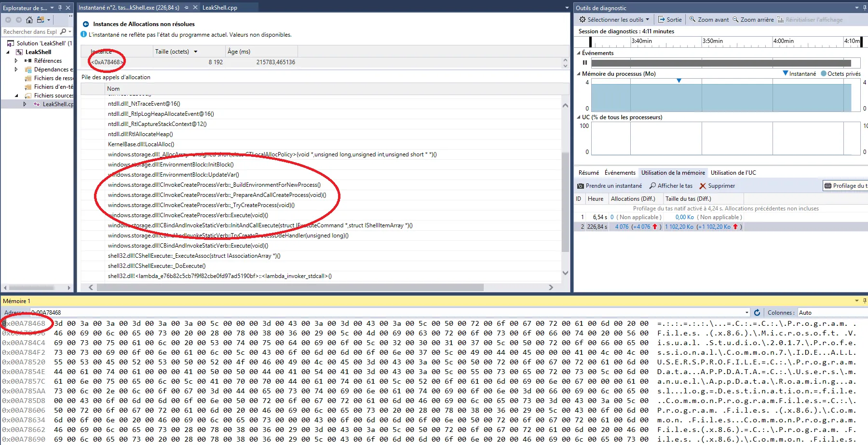Image resolution: width=868 pixels, height=445 pixels.
Task: Select the Utilisation de la mémoire tab
Action: pos(673,173)
